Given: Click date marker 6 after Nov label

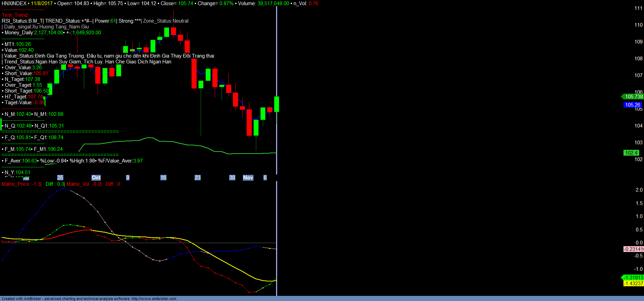Looking at the screenshot, I should [x=265, y=178].
